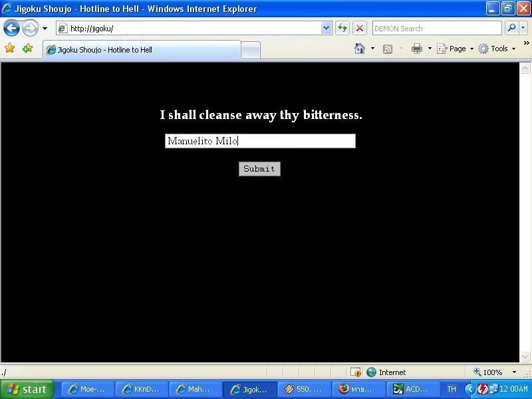Open the Tools menu
Viewport: 532px width, 399px height.
(x=497, y=49)
